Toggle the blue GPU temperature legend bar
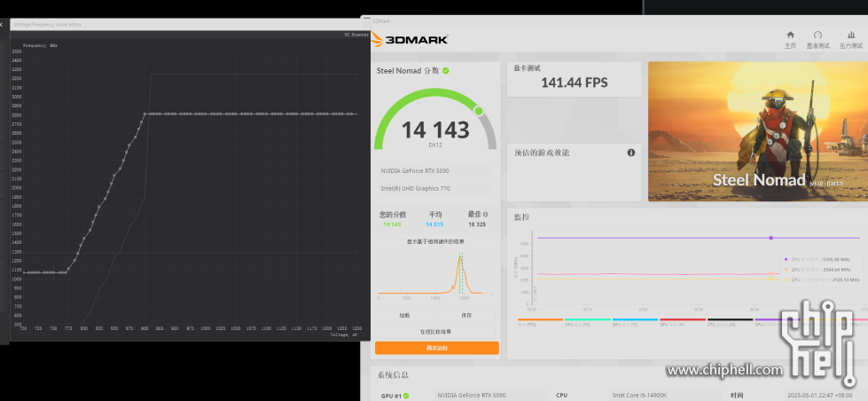Image resolution: width=868 pixels, height=401 pixels. tap(635, 319)
